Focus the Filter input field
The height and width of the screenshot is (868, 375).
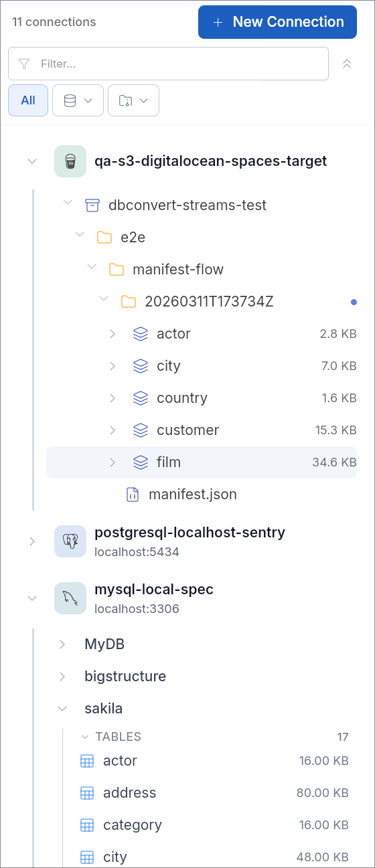[x=168, y=64]
